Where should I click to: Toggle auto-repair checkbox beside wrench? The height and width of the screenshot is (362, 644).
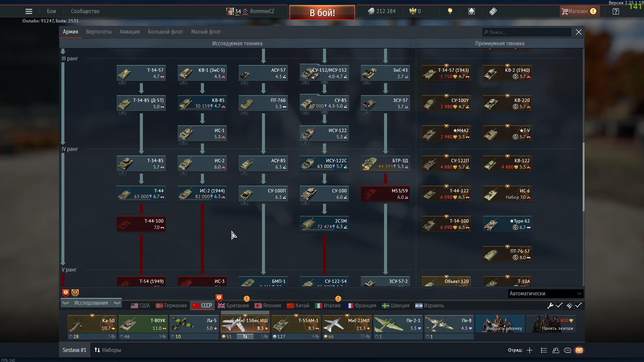tap(559, 306)
